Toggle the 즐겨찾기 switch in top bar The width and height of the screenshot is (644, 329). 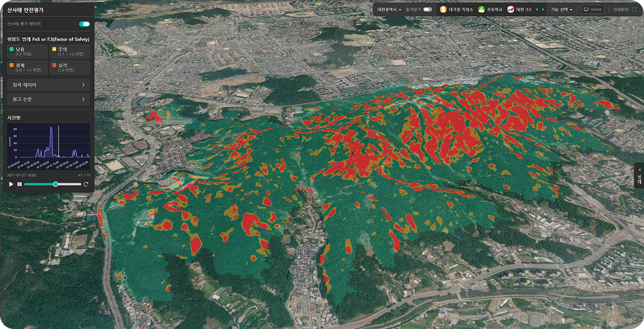pos(427,10)
